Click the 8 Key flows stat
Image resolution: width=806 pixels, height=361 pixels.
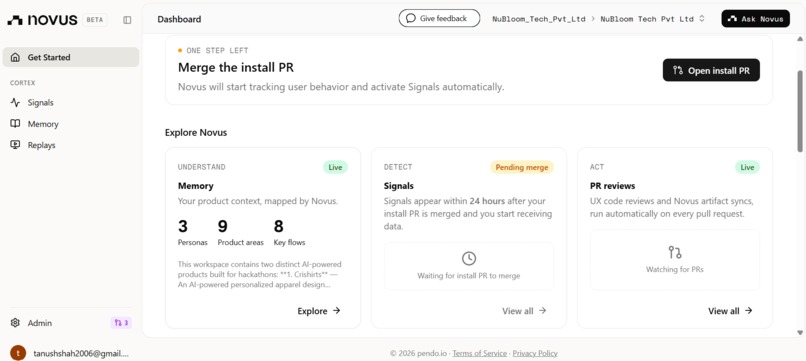(x=289, y=233)
